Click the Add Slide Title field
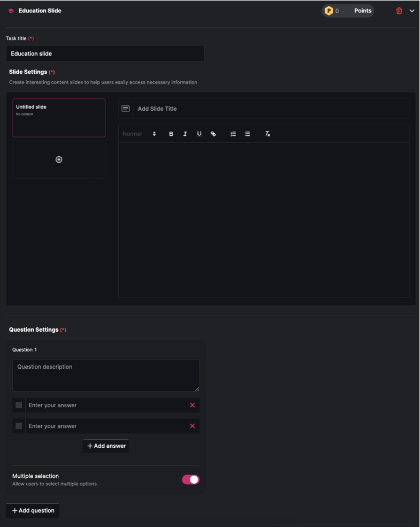420x527 pixels. 270,109
